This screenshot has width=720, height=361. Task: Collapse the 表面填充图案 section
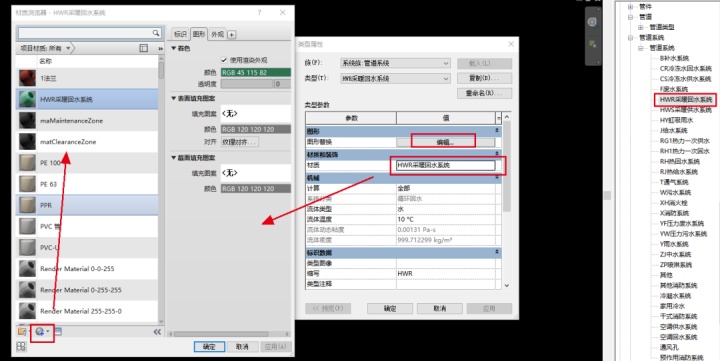tap(174, 98)
